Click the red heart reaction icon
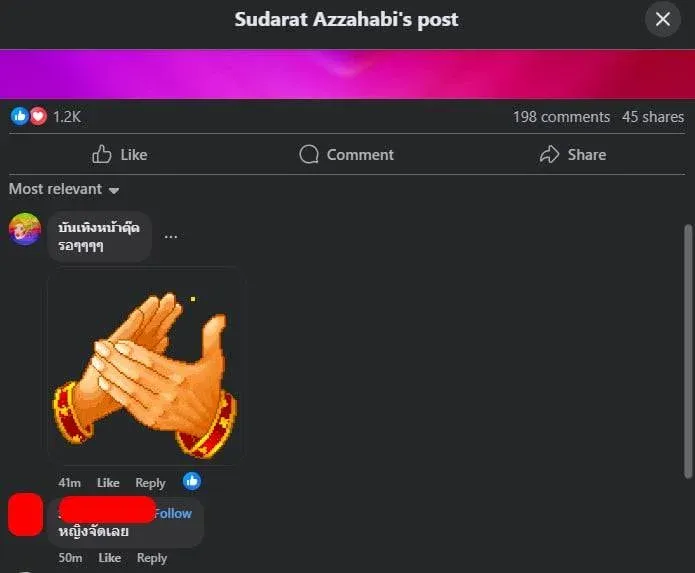Viewport: 695px width, 573px height. tap(38, 116)
